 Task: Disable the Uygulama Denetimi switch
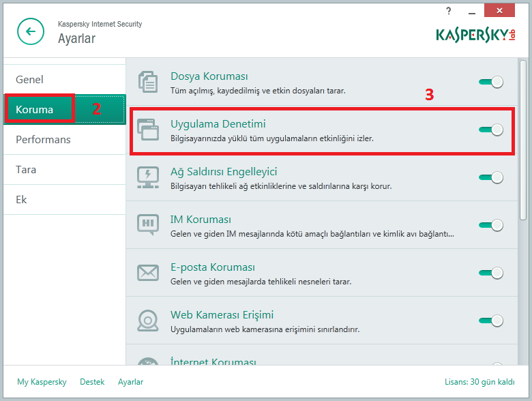491,130
